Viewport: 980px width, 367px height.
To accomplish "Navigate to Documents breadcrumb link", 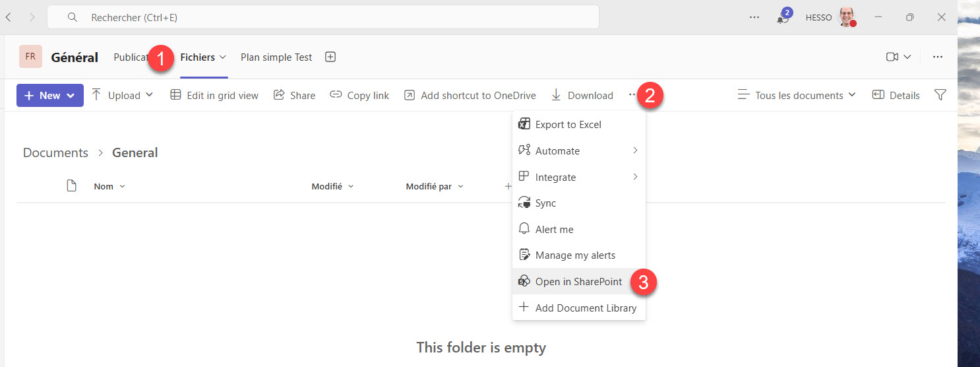I will (55, 153).
